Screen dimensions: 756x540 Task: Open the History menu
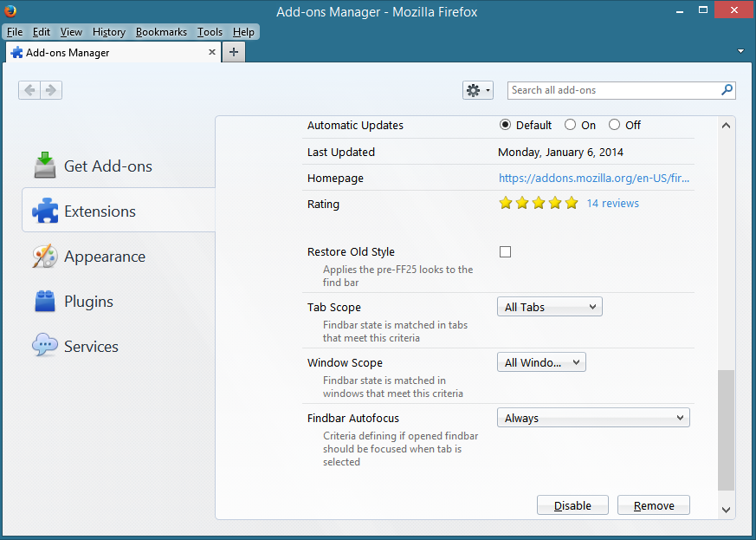point(109,32)
